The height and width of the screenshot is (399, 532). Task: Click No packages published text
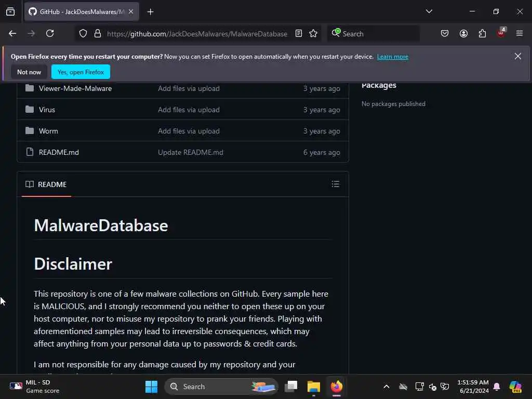(x=393, y=104)
